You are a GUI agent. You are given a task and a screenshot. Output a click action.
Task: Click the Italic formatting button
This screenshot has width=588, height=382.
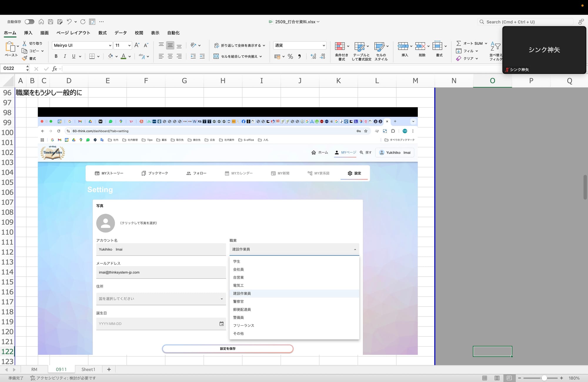click(x=65, y=56)
